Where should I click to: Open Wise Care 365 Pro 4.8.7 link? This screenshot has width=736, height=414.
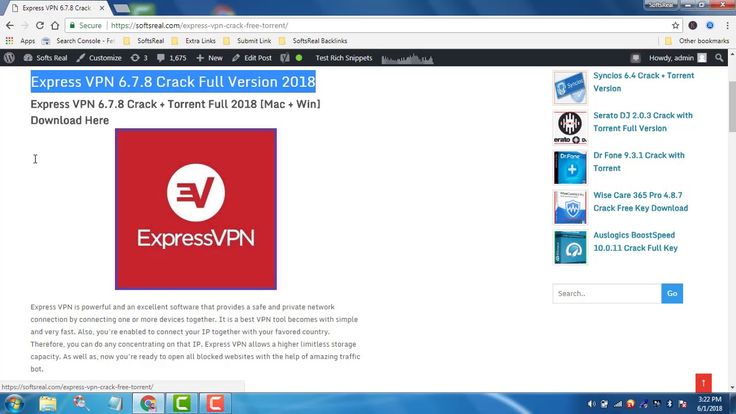tap(640, 201)
